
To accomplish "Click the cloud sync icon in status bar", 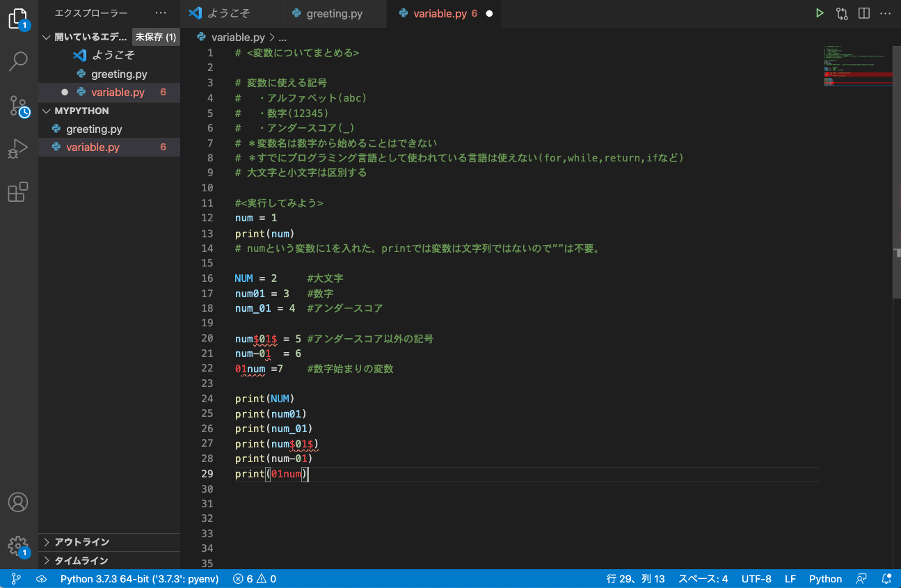I will click(x=41, y=579).
